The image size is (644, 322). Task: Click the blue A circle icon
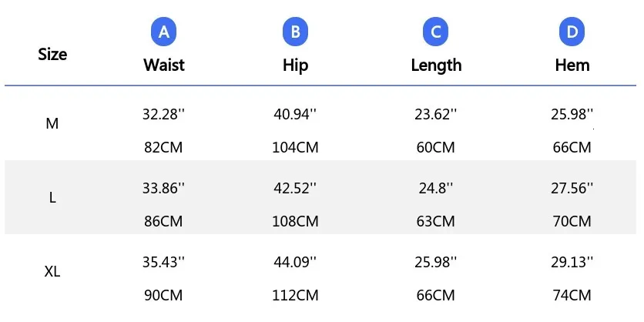click(x=163, y=32)
